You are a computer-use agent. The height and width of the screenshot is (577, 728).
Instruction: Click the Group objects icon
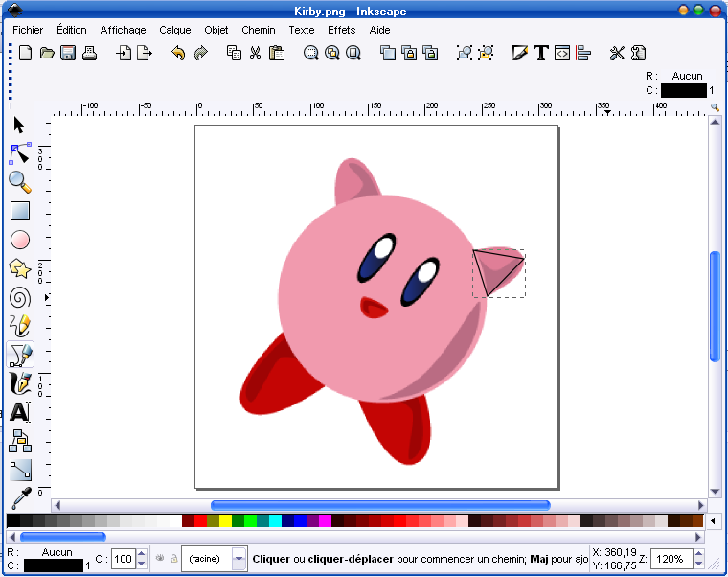click(409, 53)
